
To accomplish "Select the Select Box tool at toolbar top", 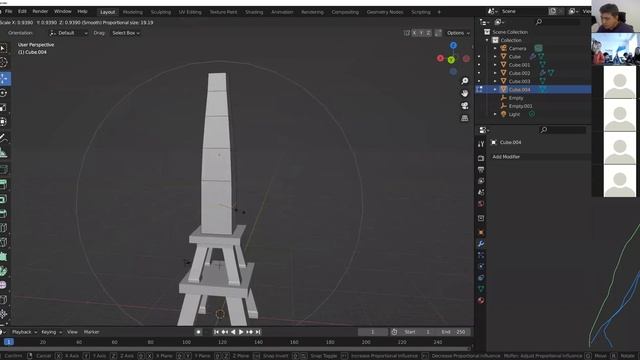I will (x=3, y=49).
